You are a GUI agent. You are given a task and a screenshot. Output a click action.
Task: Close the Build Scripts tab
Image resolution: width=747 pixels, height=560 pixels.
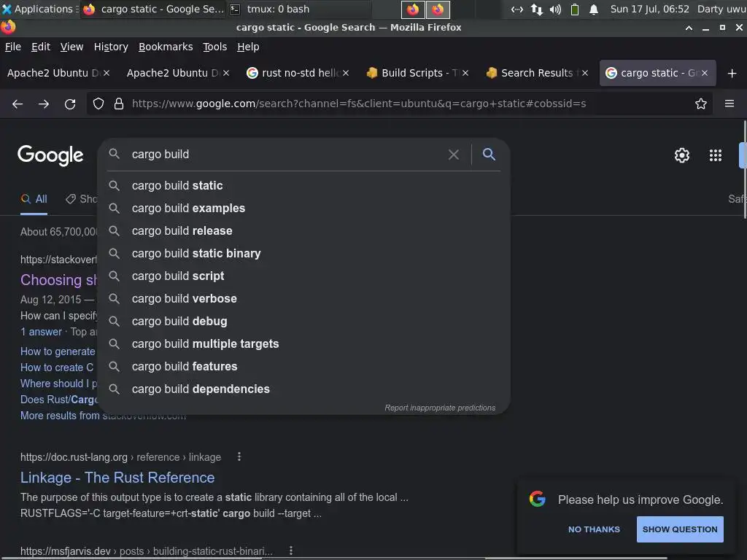(465, 73)
